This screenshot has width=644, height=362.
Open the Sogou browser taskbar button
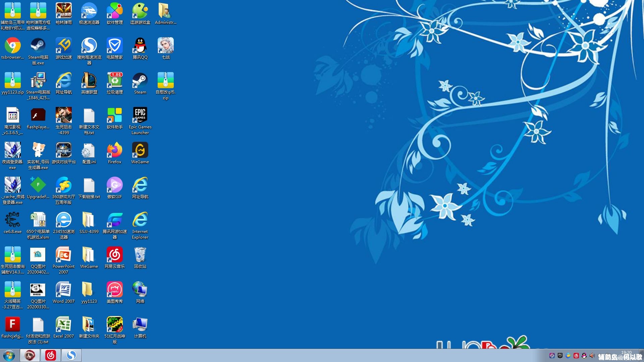71,355
